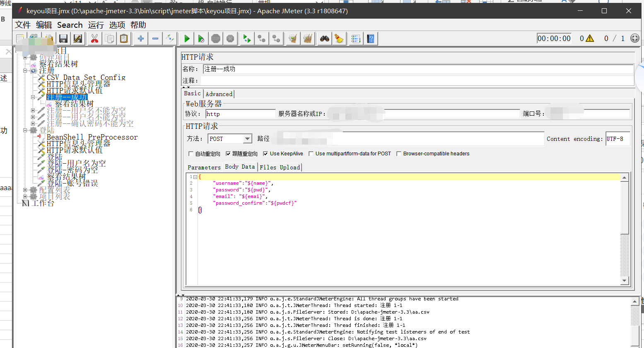644x348 pixels.
Task: Open Search with the binoculars icon
Action: (325, 38)
